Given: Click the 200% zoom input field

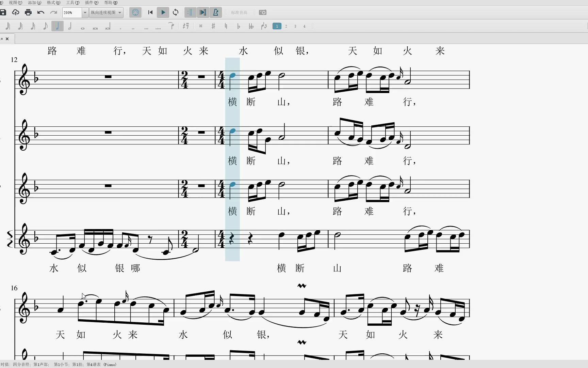Looking at the screenshot, I should [x=72, y=13].
